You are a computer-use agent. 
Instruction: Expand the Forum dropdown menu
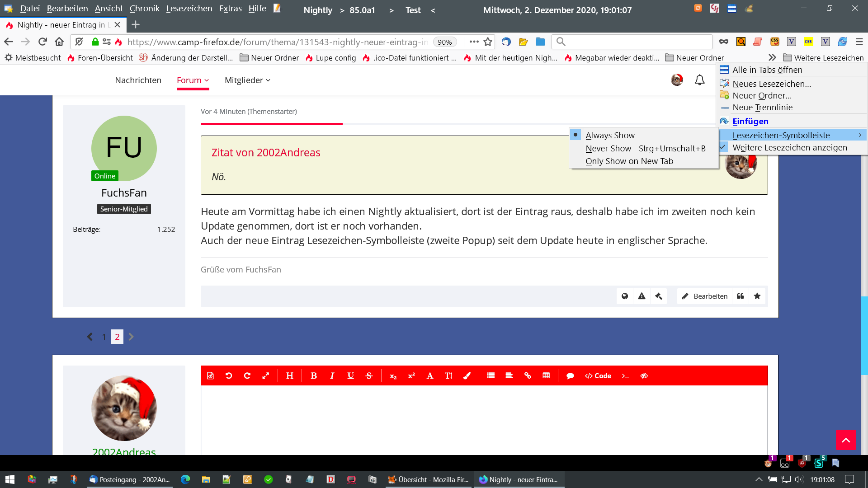[193, 80]
